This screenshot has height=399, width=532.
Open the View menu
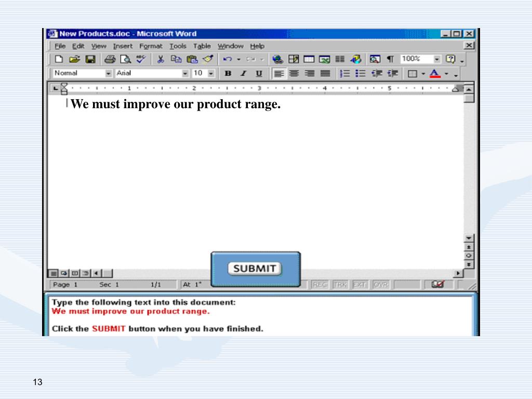[99, 46]
